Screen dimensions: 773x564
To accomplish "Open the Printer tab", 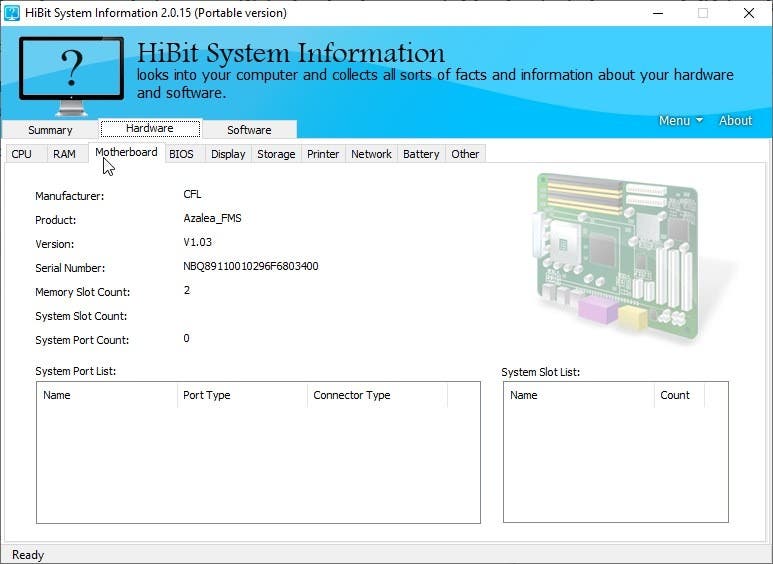I will click(323, 154).
